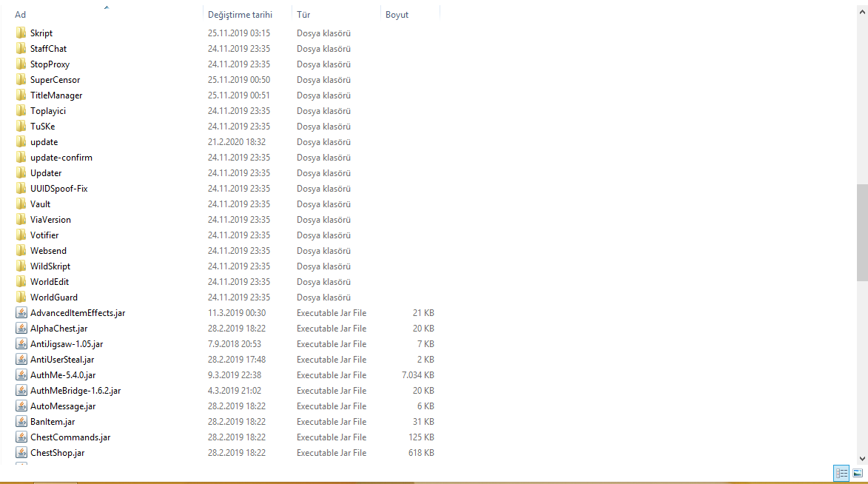Screen dimensions: 868x484
Task: Click the AutoMessage.jar Java icon
Action: coord(21,406)
